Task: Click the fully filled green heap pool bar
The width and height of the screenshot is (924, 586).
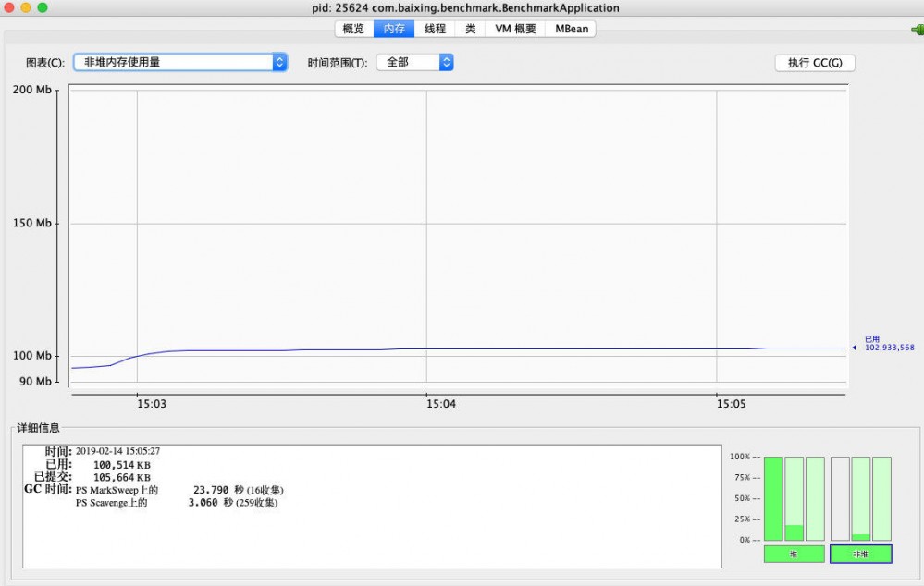Action: 773,498
